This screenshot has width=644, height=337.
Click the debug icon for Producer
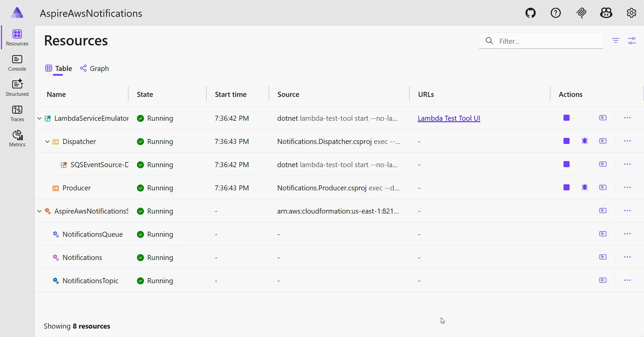[585, 187]
